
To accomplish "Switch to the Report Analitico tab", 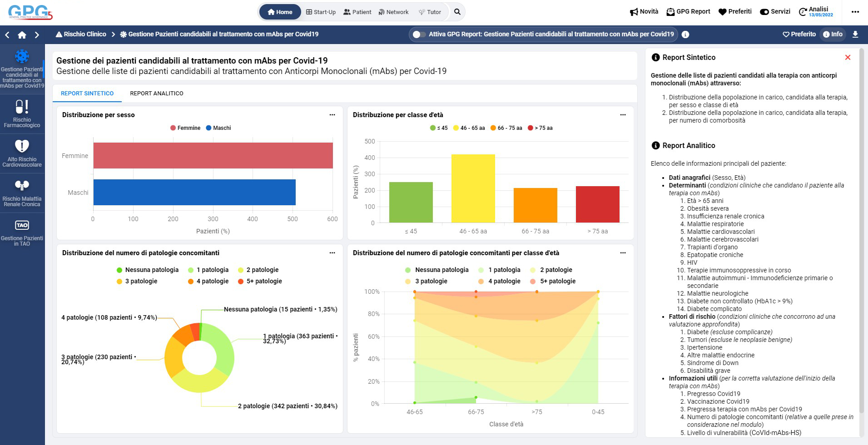I will click(x=157, y=94).
